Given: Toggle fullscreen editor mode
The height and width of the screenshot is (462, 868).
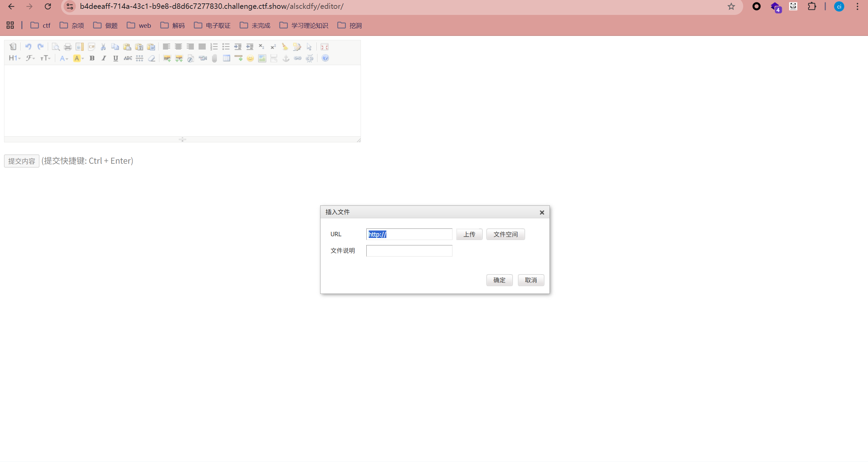Looking at the screenshot, I should 324,47.
